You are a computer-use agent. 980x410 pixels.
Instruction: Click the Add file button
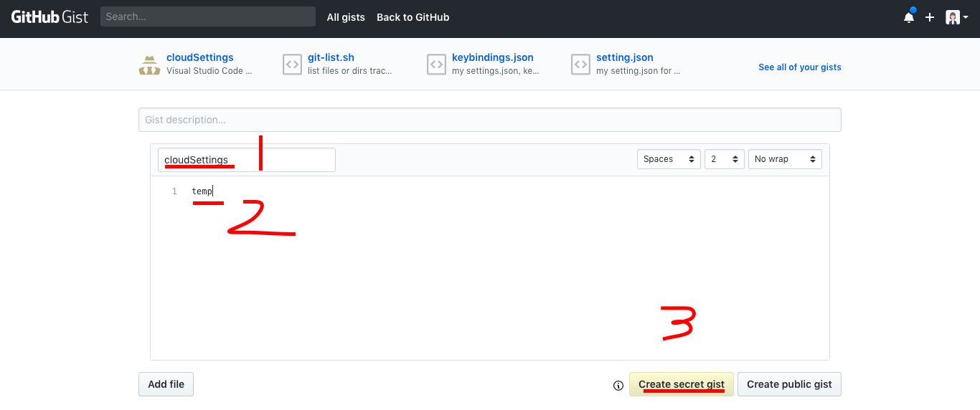(x=166, y=384)
